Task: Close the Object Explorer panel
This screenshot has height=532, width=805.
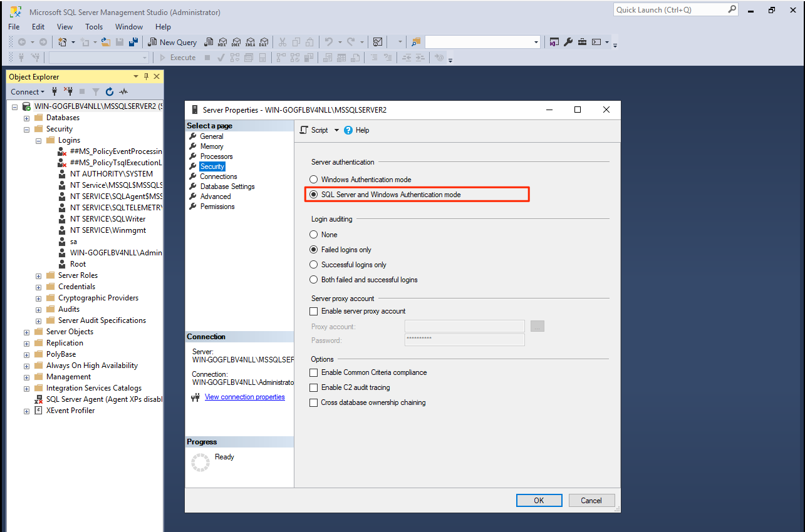Action: click(157, 76)
